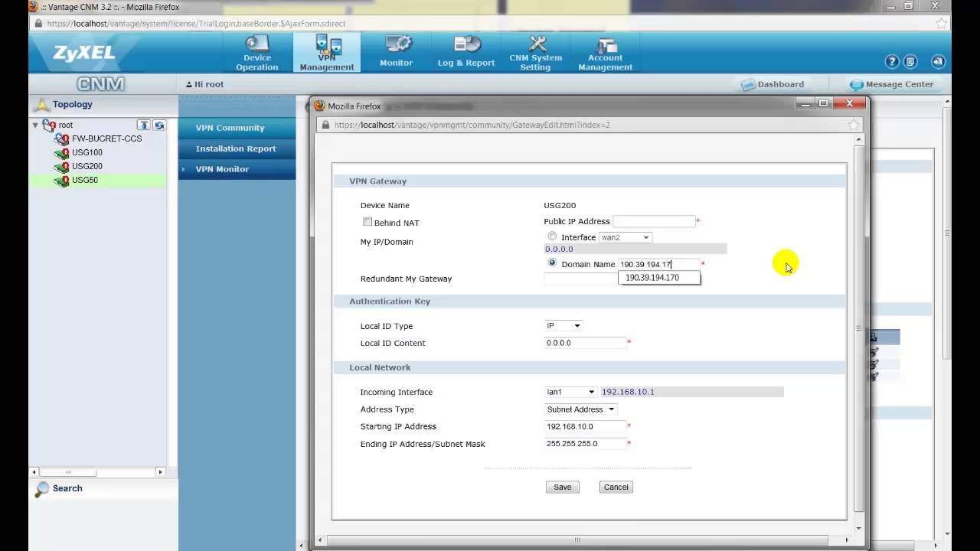Click main address bar padlock icon

tap(38, 24)
